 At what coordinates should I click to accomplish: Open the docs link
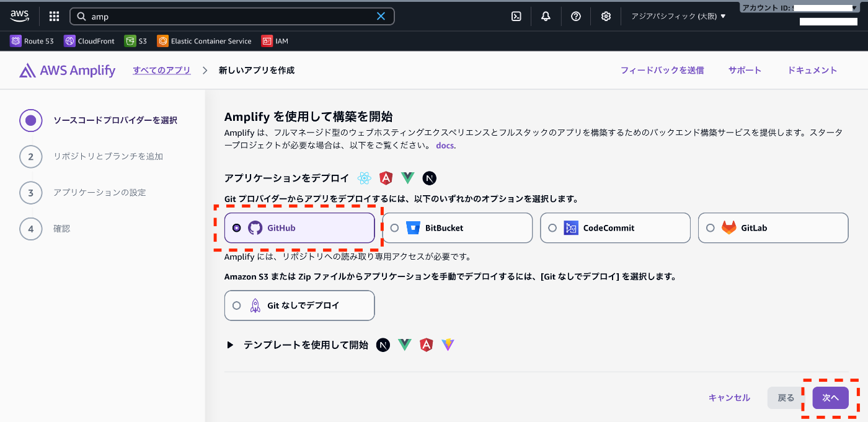point(445,146)
